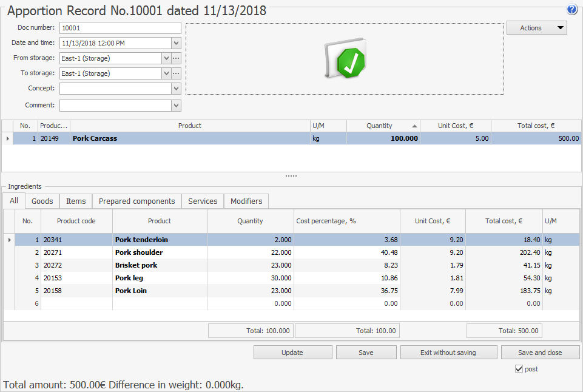The image size is (583, 392).
Task: Click sort arrow in Quantity column header
Action: (415, 126)
